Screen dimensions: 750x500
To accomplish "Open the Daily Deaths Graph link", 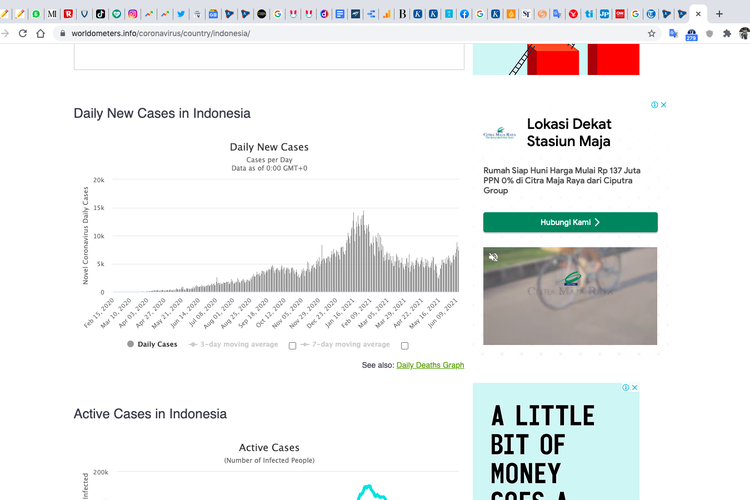I will (430, 365).
